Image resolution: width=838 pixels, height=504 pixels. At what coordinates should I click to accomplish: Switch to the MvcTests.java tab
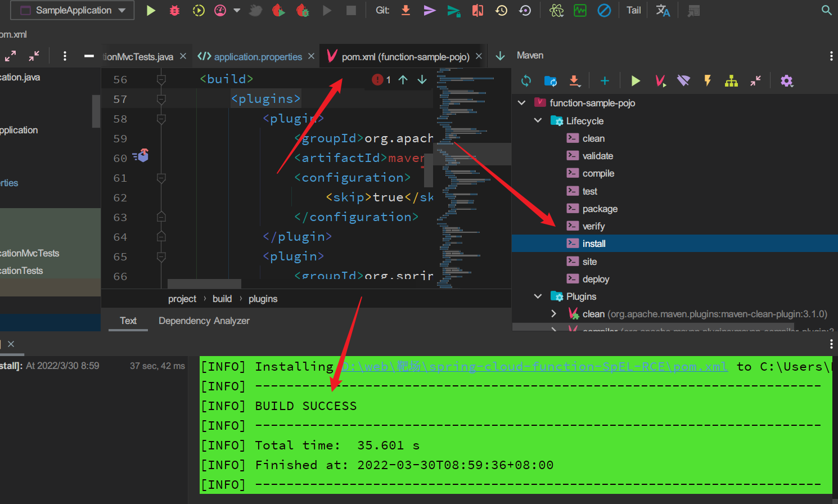click(138, 57)
